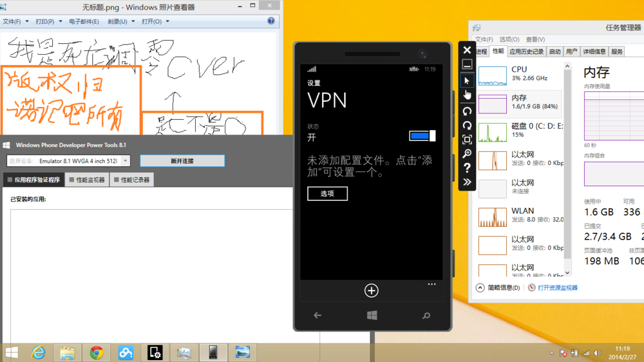Open 文件(F) menu in Photo Viewer
Viewport: 644px width, 362px height.
tap(15, 21)
